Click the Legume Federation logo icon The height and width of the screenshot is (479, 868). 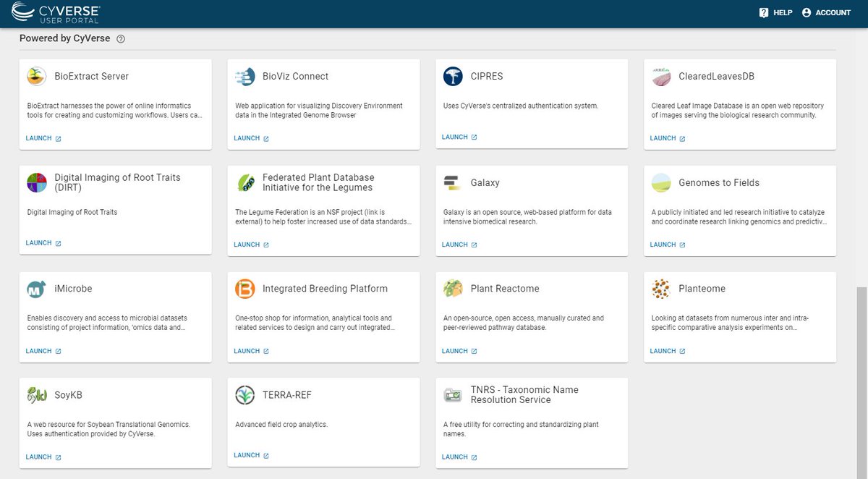pyautogui.click(x=245, y=182)
